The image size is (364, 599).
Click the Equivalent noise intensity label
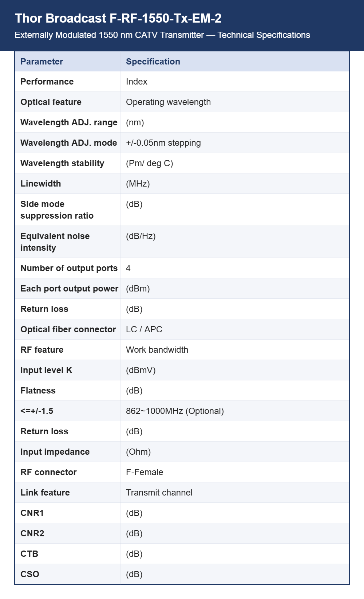55,242
